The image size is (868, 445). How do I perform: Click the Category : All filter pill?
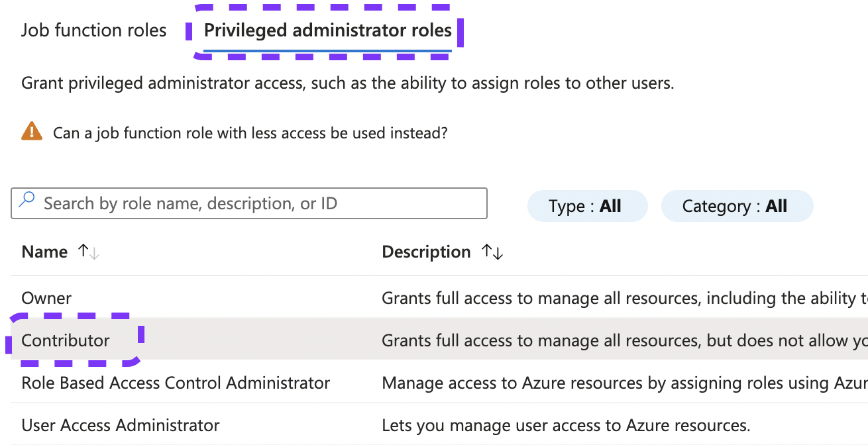737,206
